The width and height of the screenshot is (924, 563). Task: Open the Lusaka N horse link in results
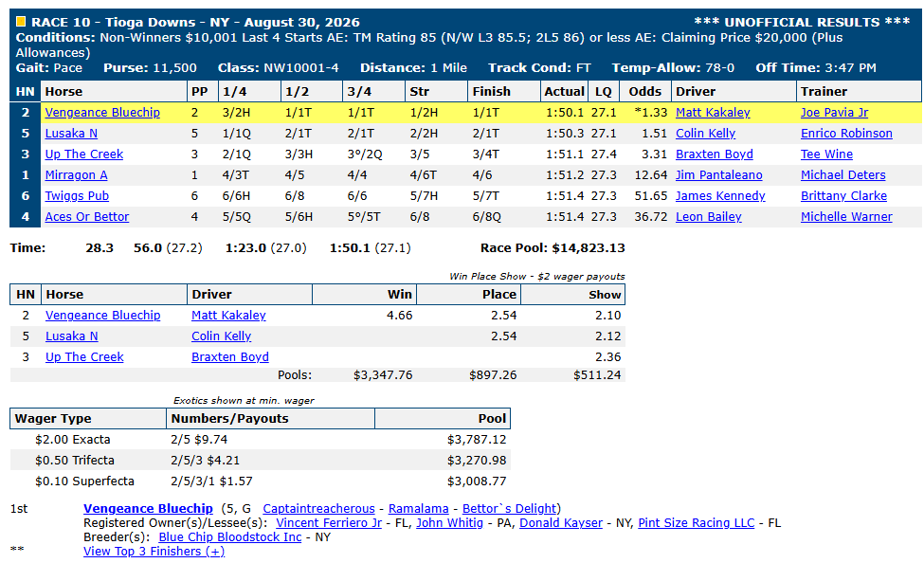tap(71, 134)
